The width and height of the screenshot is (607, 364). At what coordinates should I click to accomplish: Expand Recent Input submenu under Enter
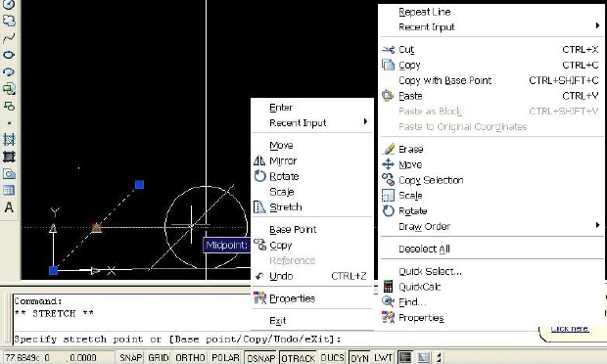pyautogui.click(x=312, y=122)
